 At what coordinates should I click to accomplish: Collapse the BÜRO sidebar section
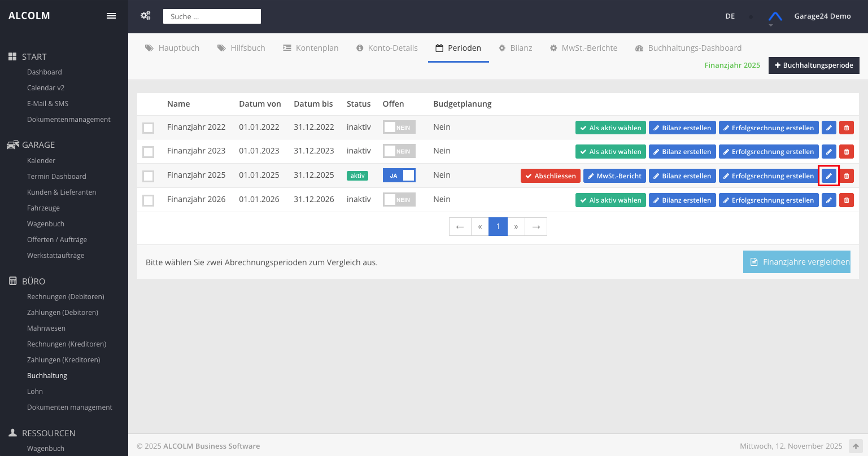pos(33,281)
